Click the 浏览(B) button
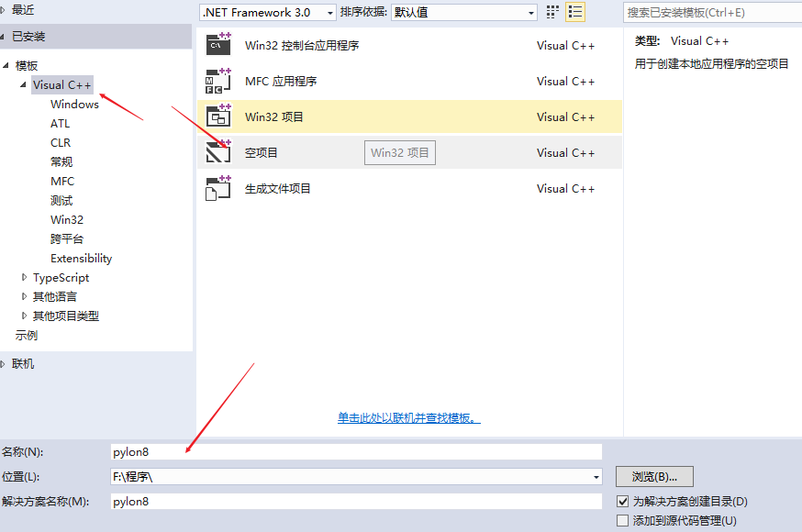 (x=653, y=476)
